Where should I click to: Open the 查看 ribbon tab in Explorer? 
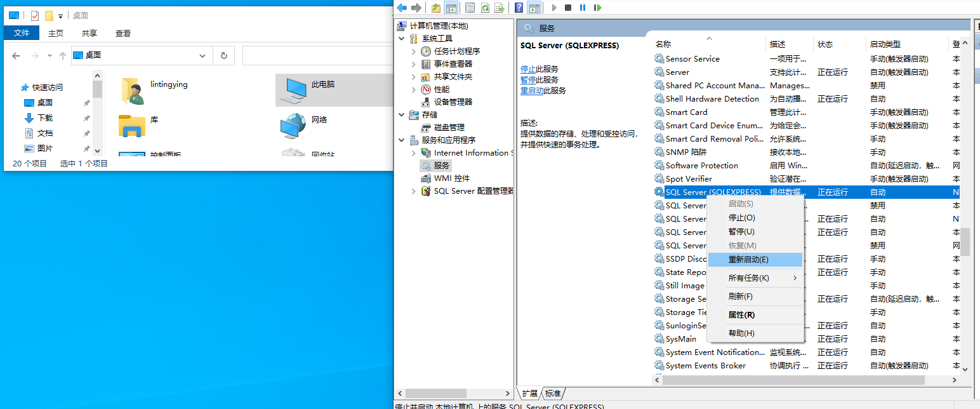(123, 33)
